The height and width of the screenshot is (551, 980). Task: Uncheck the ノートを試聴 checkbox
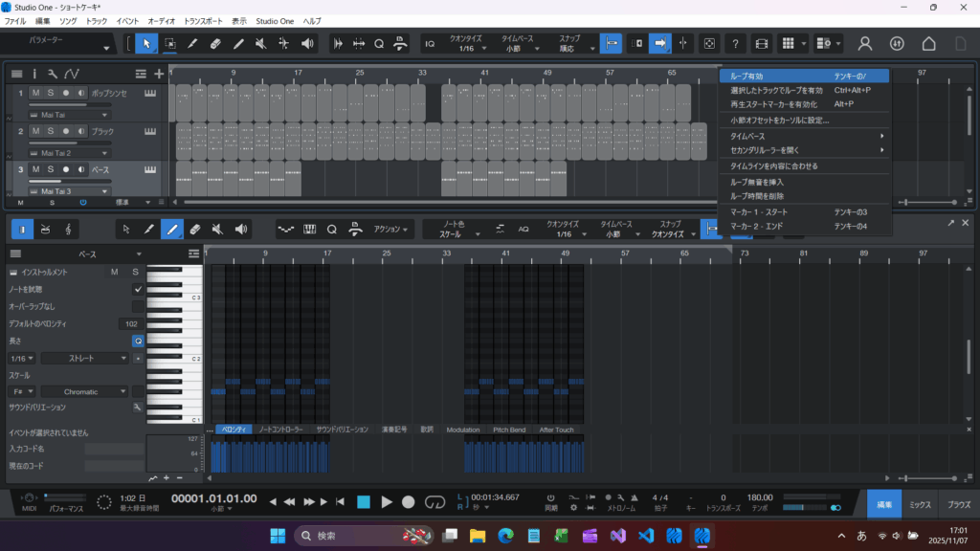138,289
